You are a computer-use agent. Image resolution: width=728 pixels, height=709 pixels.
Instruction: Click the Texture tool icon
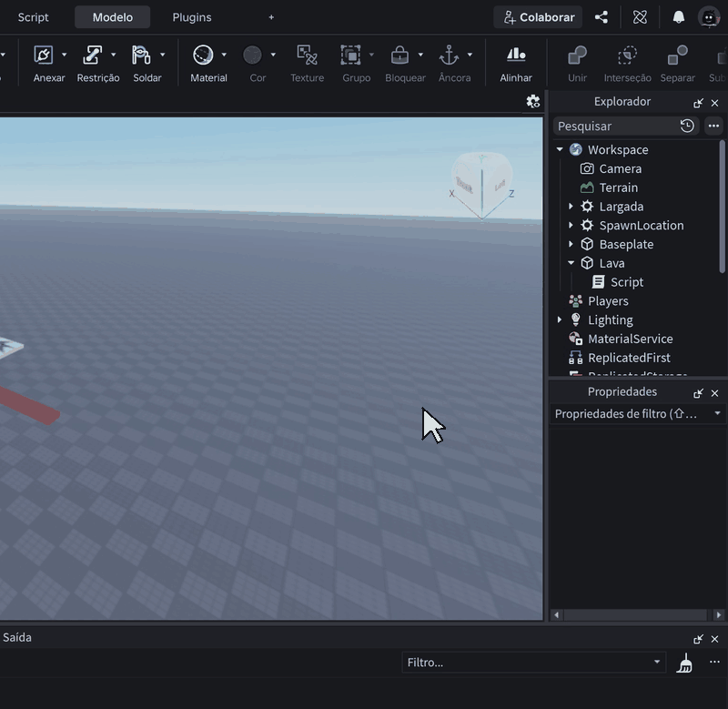(x=307, y=56)
